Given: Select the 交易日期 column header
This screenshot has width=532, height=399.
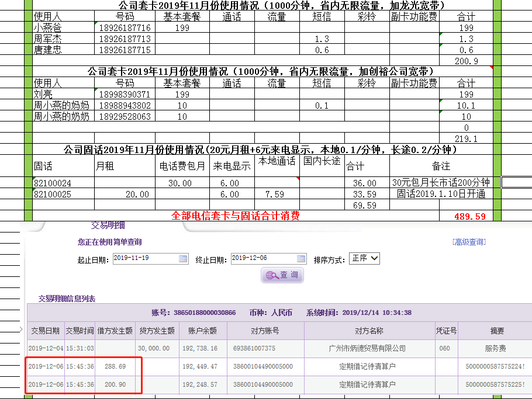Looking at the screenshot, I should [45, 331].
